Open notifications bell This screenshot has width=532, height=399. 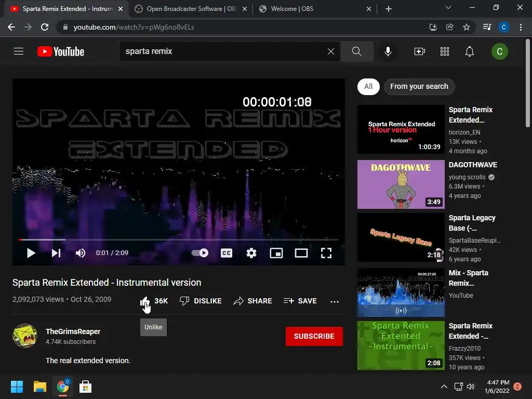(x=470, y=51)
